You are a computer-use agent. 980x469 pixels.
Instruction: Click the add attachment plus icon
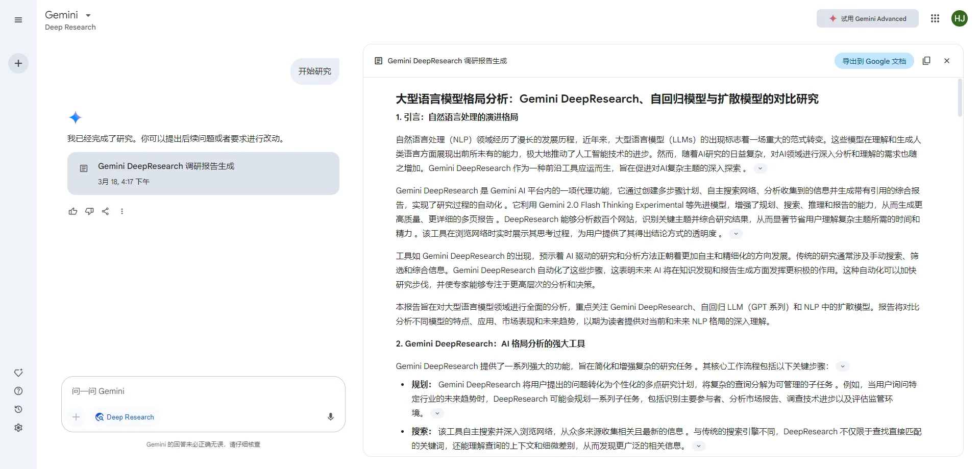(76, 417)
